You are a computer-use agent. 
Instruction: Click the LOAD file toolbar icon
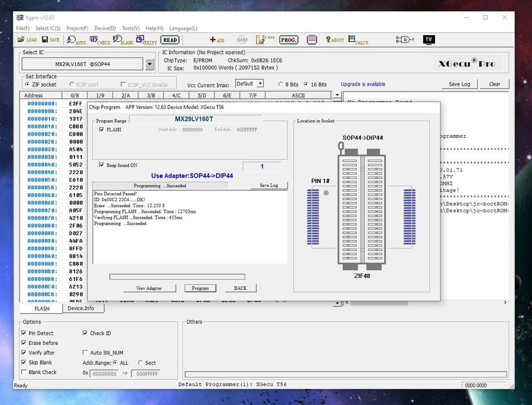tap(27, 40)
